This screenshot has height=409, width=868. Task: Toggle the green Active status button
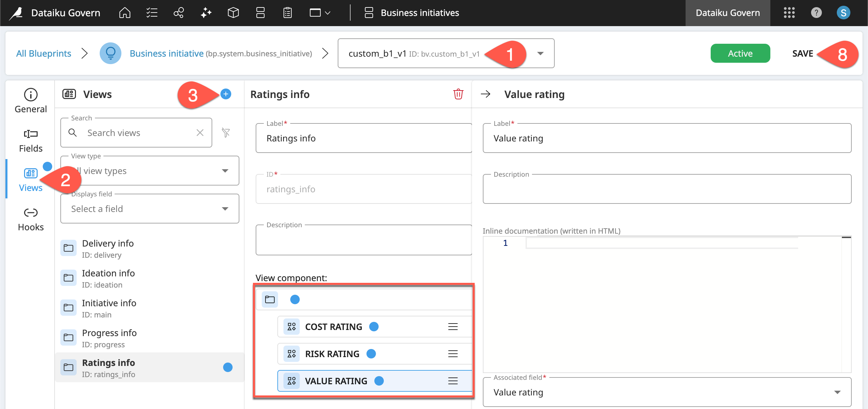click(740, 53)
